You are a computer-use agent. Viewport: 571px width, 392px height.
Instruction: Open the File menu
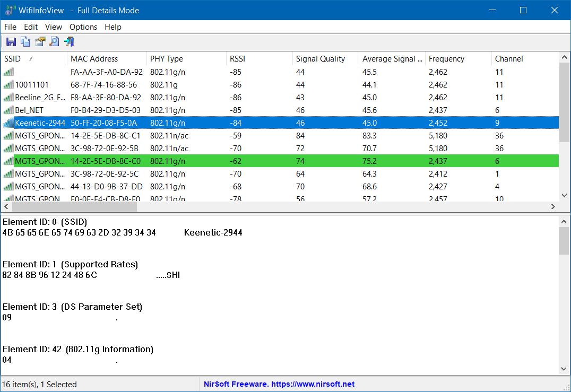point(10,27)
